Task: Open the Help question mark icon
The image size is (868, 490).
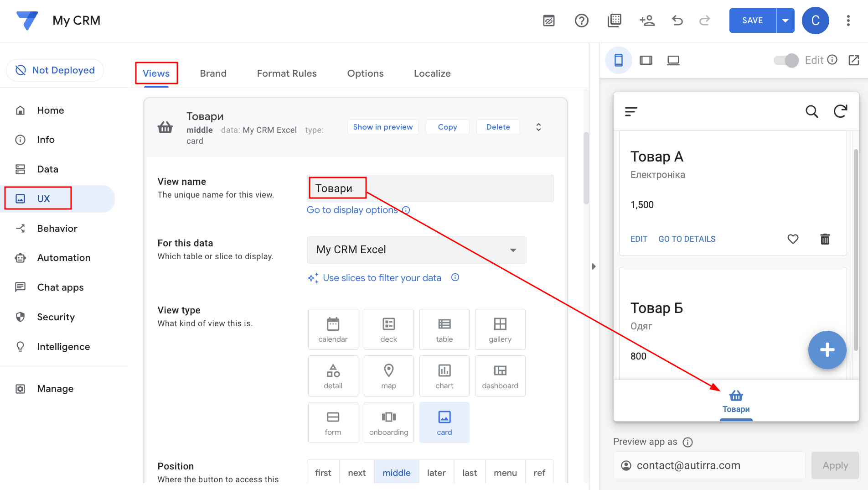Action: pos(582,21)
